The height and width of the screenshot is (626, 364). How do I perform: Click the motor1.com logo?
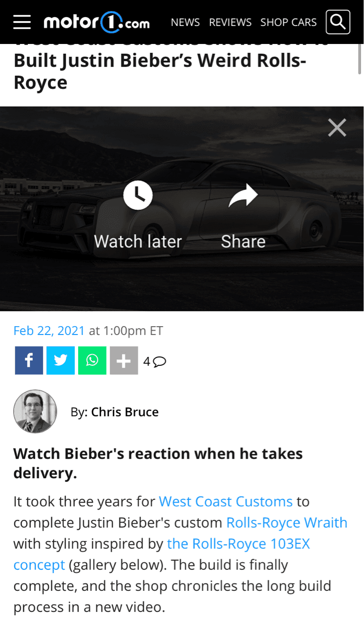(97, 22)
